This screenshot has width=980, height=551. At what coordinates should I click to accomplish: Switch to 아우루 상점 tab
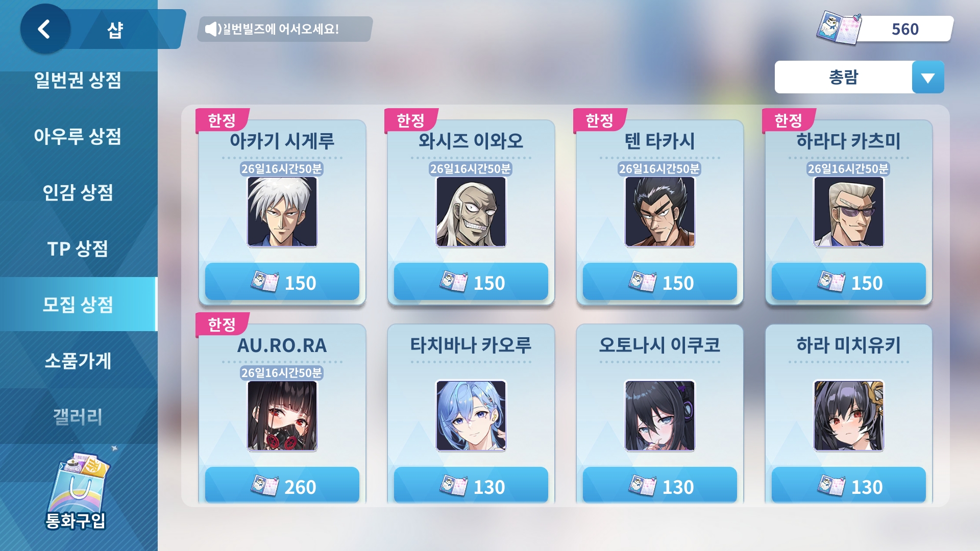tap(78, 136)
